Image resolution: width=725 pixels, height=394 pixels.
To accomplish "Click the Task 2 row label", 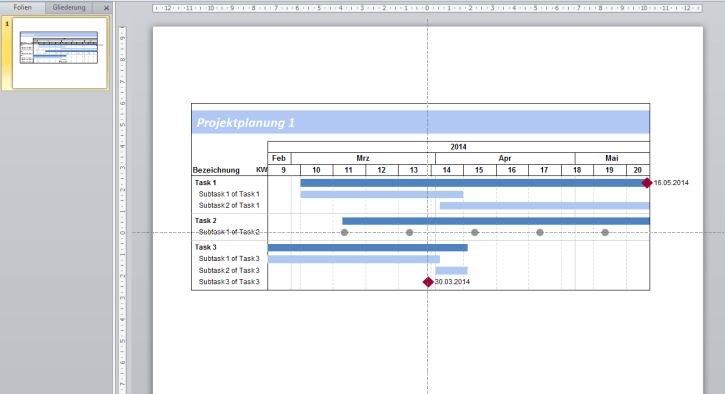I will (205, 221).
